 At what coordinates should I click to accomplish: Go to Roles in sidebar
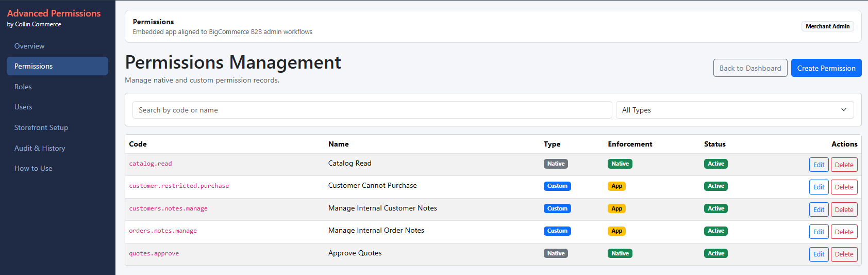[x=57, y=87]
